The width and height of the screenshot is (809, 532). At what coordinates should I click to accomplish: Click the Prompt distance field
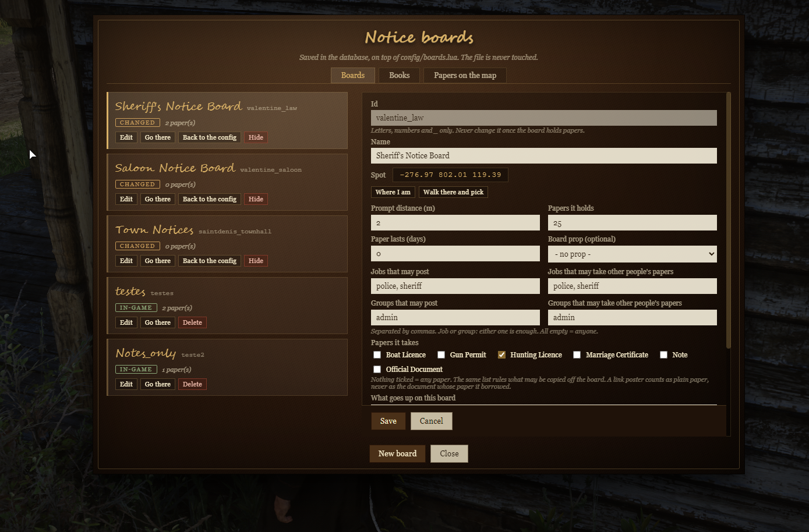tap(455, 223)
